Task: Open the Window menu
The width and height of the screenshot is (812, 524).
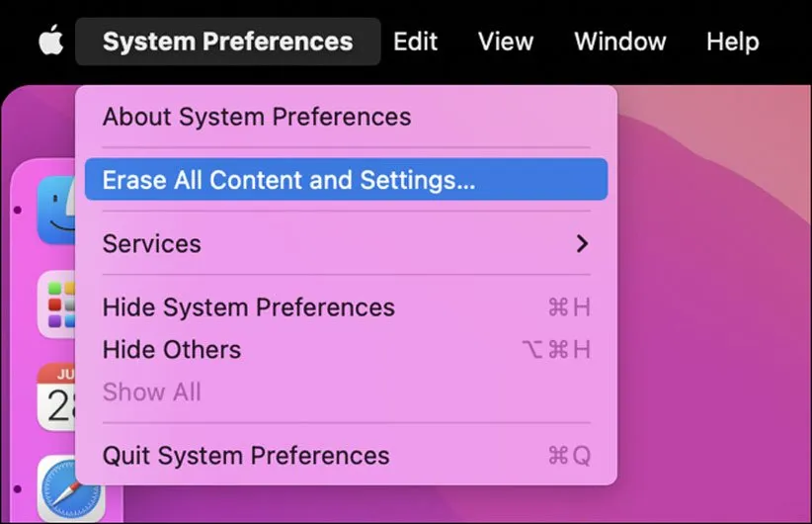Action: 619,42
